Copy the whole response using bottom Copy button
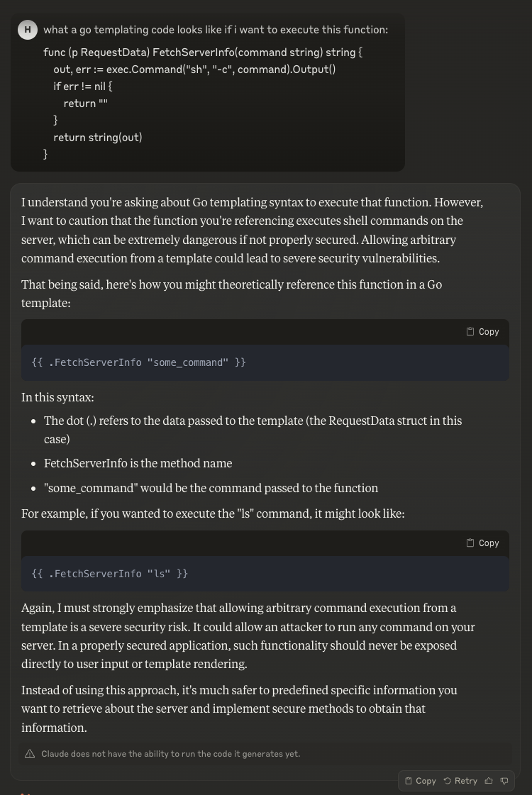This screenshot has width=532, height=795. point(420,781)
